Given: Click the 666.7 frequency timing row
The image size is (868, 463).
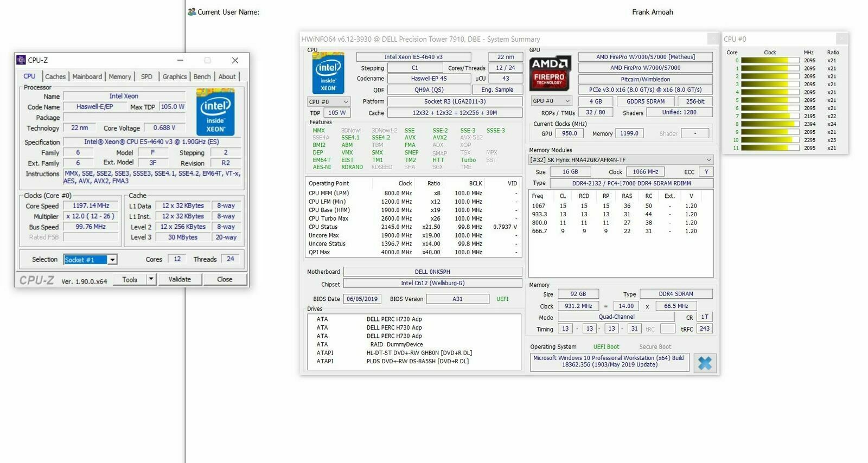Looking at the screenshot, I should click(x=621, y=231).
